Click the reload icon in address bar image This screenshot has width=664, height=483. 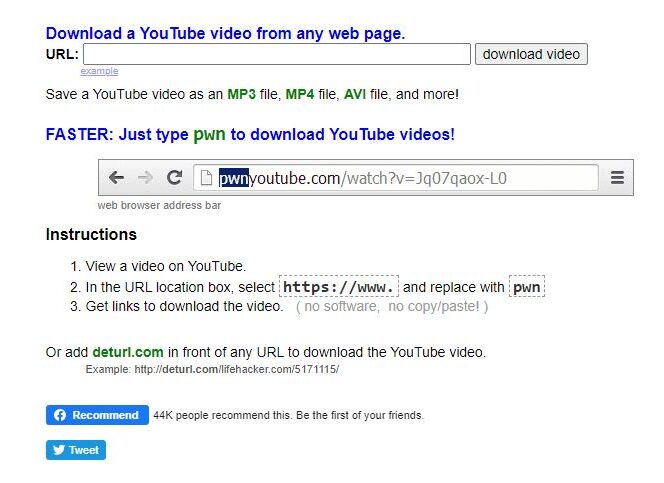tap(174, 177)
